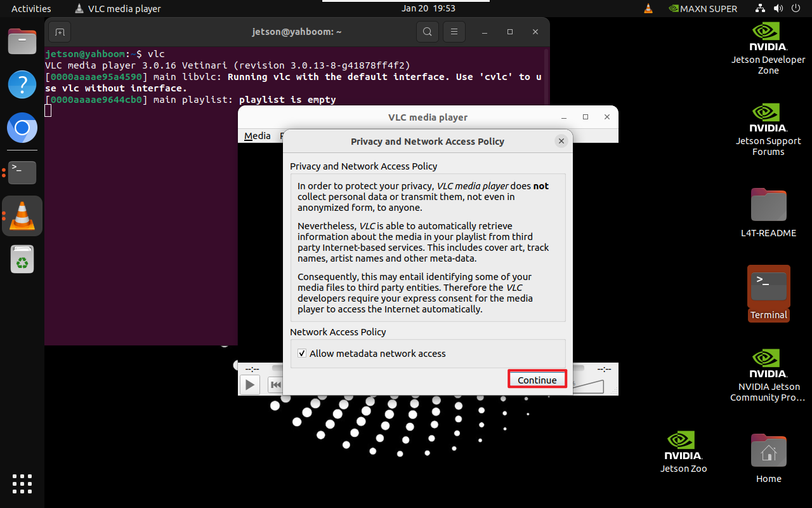Click the paragraph starting 'Nevertheless, VLC is able'
Image resolution: width=812 pixels, height=508 pixels.
coord(423,242)
